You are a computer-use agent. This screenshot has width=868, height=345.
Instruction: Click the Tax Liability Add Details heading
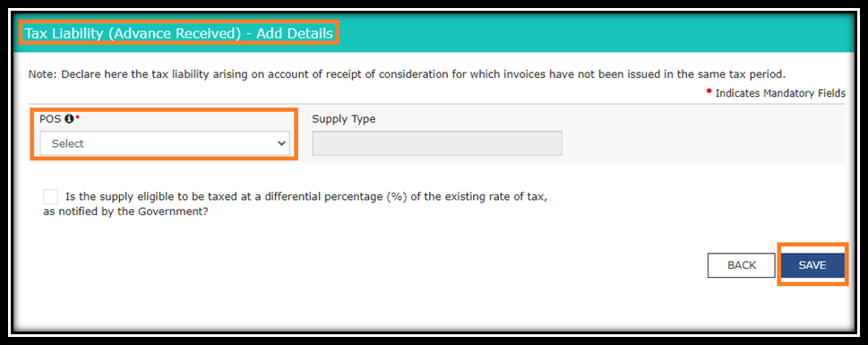click(179, 33)
